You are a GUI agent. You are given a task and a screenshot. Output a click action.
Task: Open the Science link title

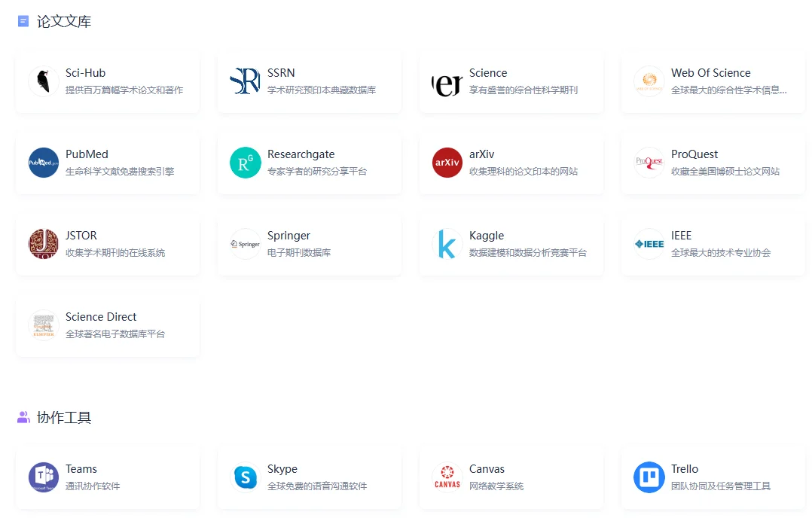488,73
